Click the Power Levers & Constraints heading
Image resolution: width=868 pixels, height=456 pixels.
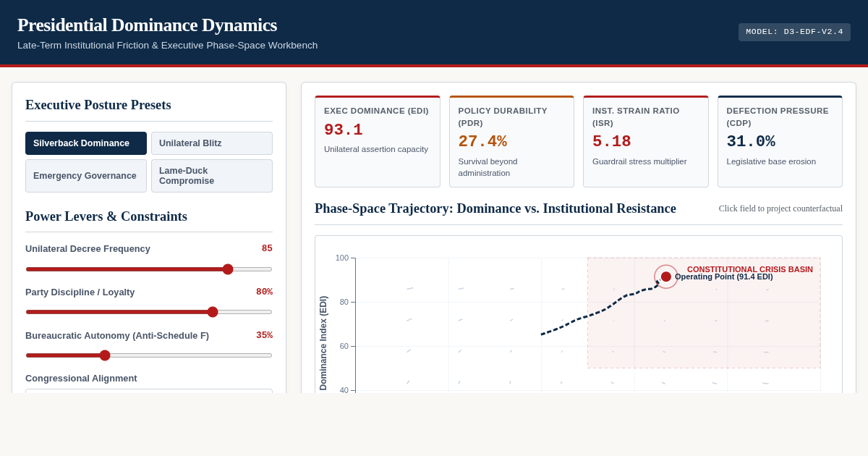(106, 216)
